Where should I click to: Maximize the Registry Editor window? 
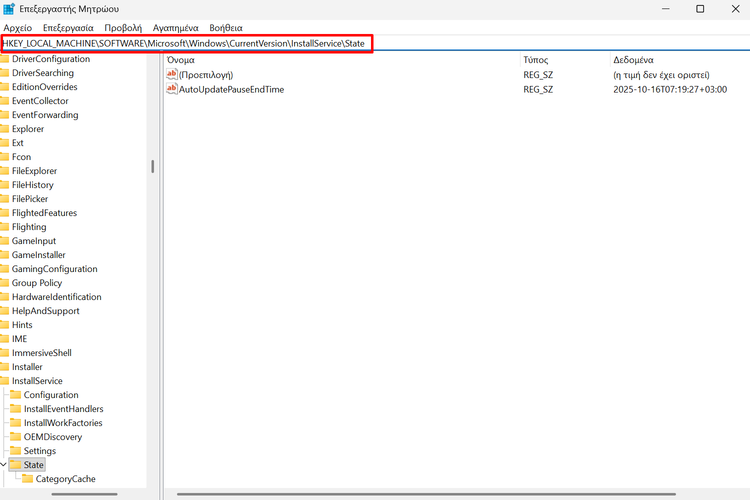coord(700,9)
